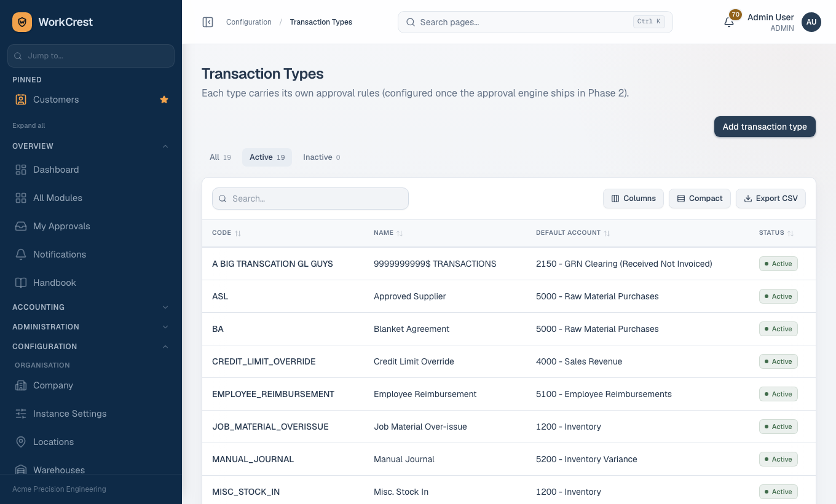
Task: Unpin Customers using the star icon
Action: (x=164, y=100)
